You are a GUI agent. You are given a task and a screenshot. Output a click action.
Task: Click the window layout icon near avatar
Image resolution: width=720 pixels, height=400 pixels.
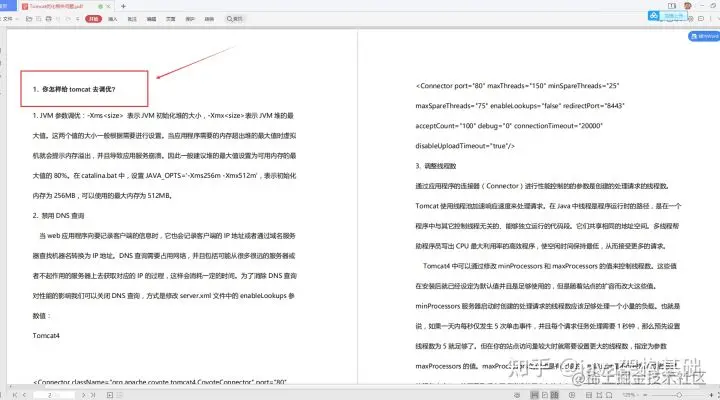coord(672,6)
